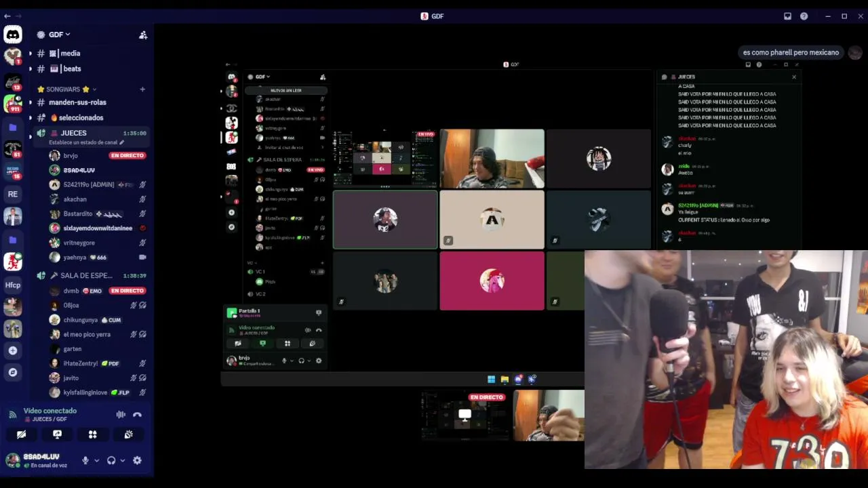Expand the manden-sus-rolas channel arrow

(30, 102)
